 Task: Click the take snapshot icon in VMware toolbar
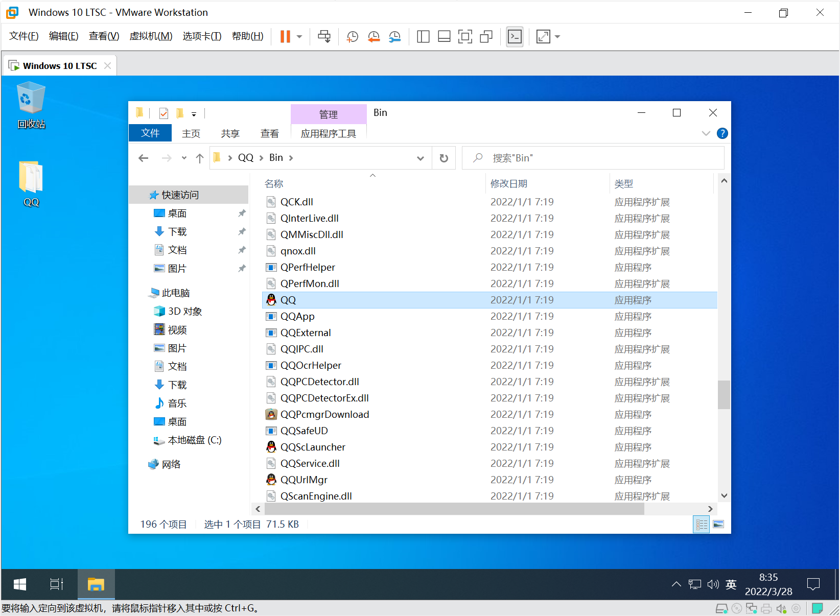pyautogui.click(x=352, y=36)
